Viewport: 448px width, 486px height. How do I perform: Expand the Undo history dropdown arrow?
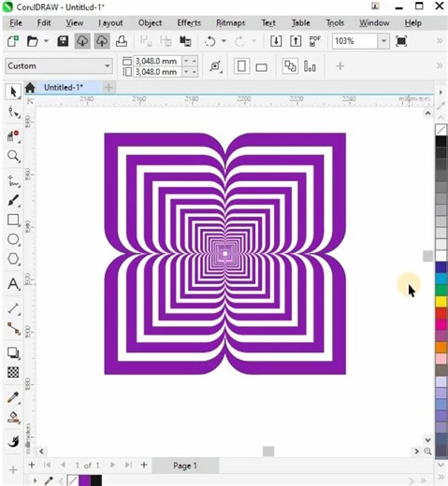pyautogui.click(x=224, y=41)
